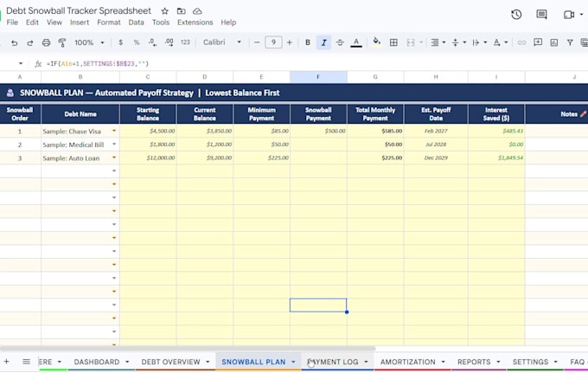
Task: Open the Data menu
Action: coord(136,23)
